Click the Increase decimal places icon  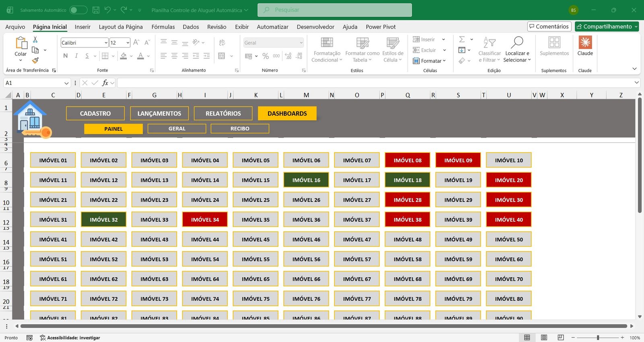pos(288,56)
